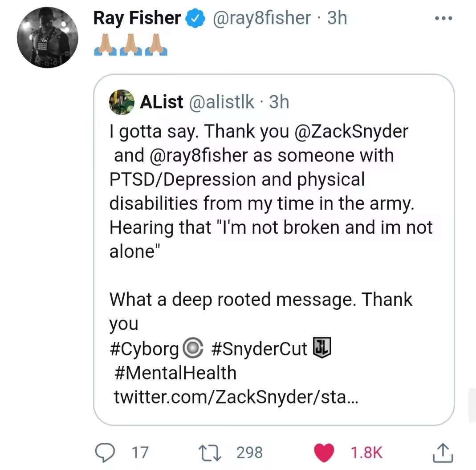Click the Ray Fisher display name
This screenshot has height=470, width=476.
click(137, 18)
